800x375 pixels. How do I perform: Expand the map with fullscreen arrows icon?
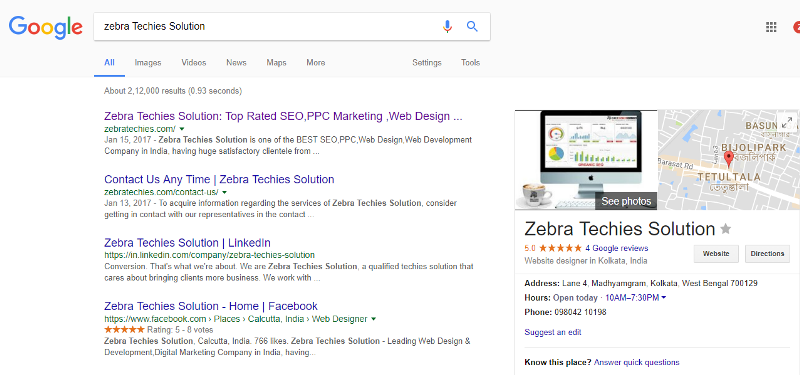point(787,122)
